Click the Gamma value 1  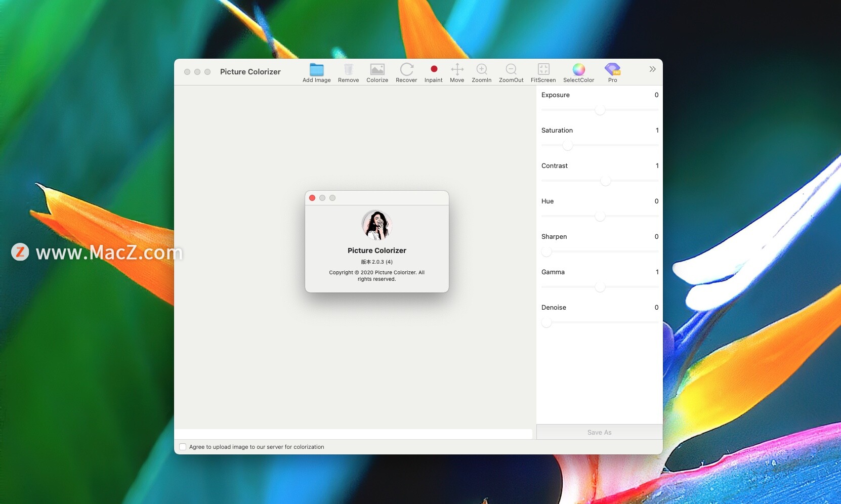(x=657, y=272)
